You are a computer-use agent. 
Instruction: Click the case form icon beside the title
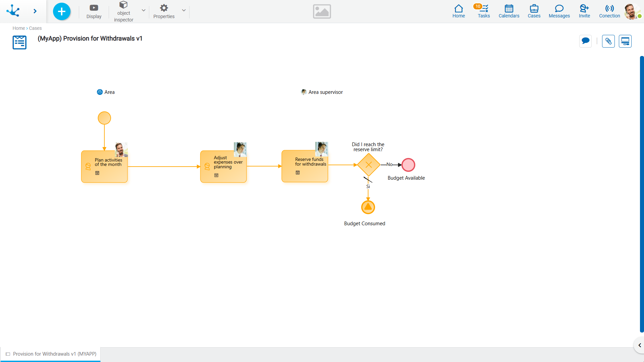[19, 42]
